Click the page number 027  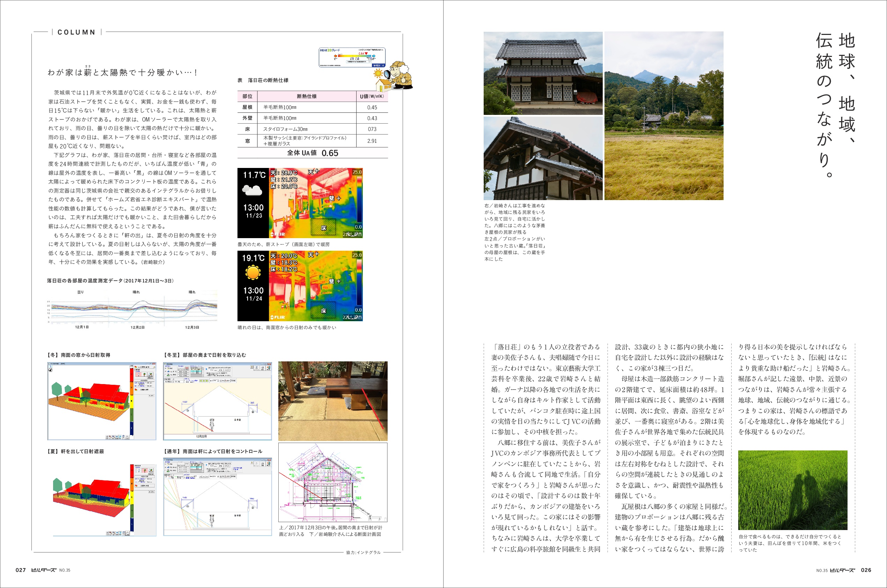[x=21, y=570]
